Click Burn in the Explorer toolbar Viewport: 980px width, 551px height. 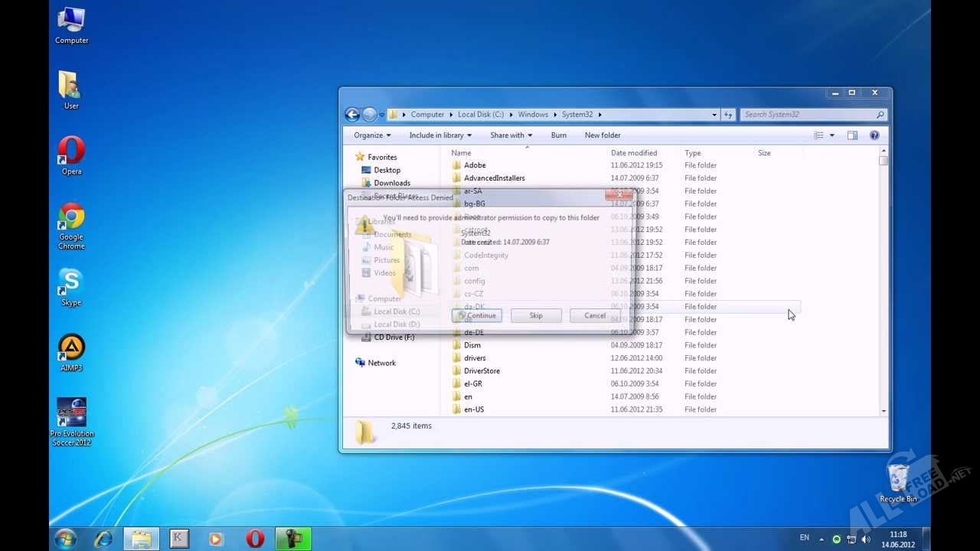(x=559, y=135)
